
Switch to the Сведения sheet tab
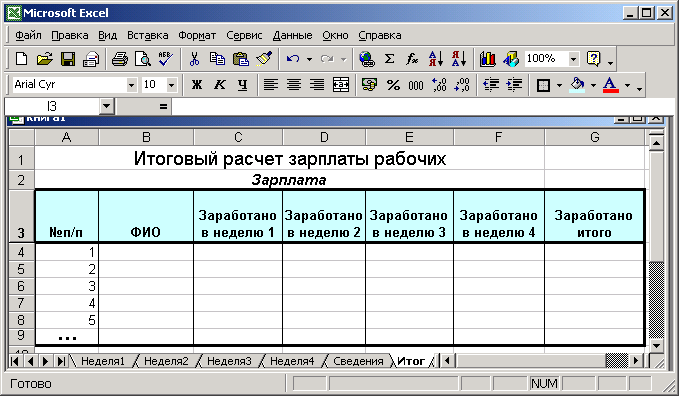click(358, 361)
